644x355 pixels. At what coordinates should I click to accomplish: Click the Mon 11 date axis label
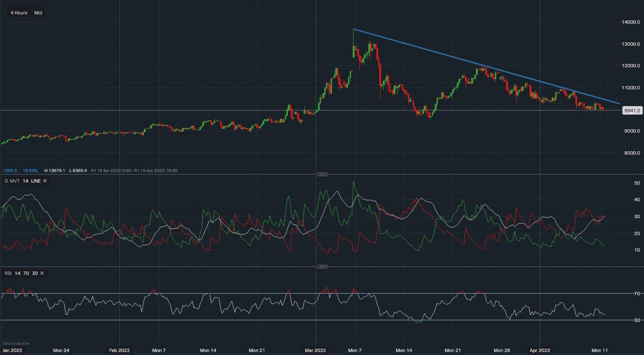pyautogui.click(x=599, y=350)
